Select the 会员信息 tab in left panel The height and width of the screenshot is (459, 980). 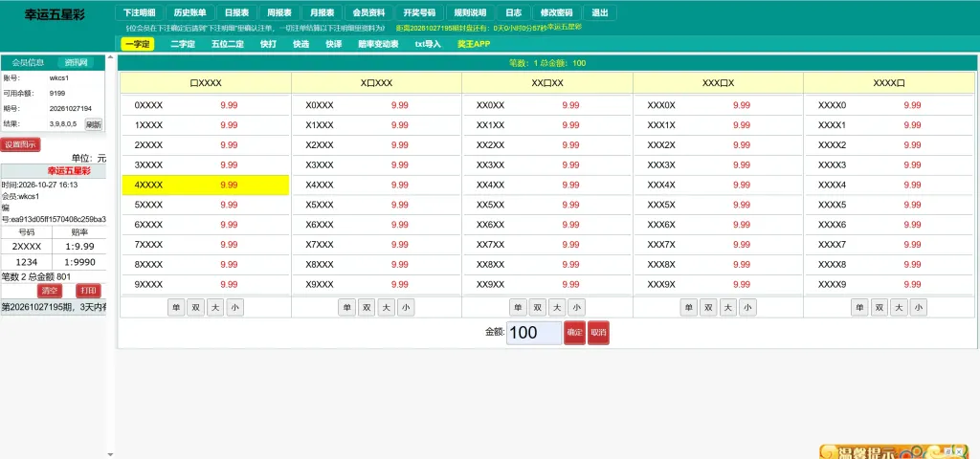tap(28, 62)
